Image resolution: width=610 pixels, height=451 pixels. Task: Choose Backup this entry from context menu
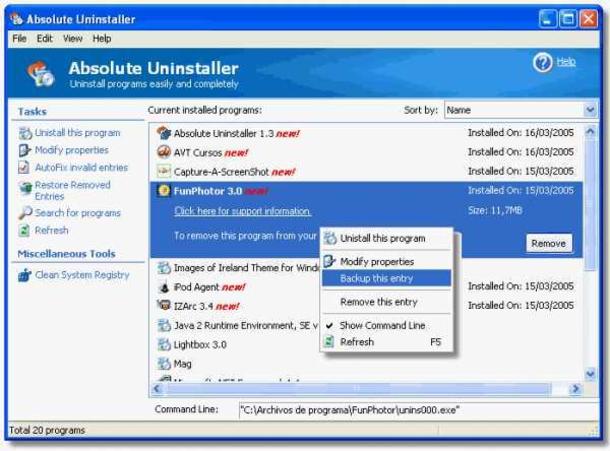386,278
